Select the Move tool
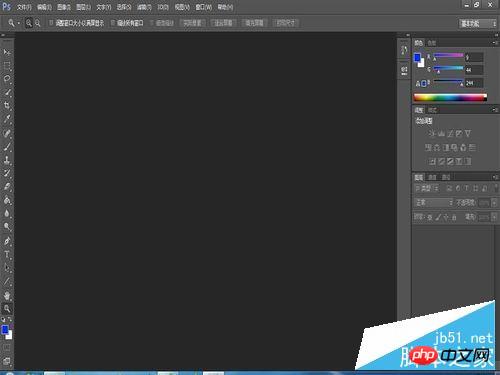This screenshot has height=375, width=500. tap(7, 52)
